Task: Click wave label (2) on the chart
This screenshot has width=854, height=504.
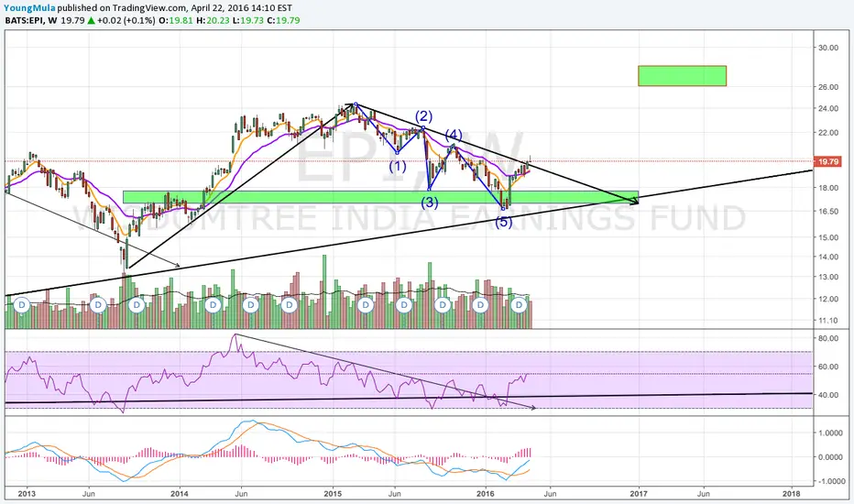Action: click(423, 116)
